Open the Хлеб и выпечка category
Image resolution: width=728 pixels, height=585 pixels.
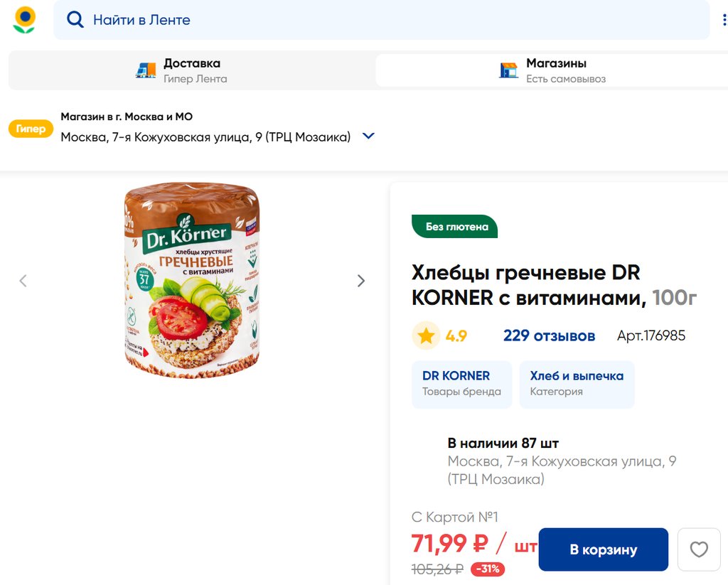coord(577,384)
